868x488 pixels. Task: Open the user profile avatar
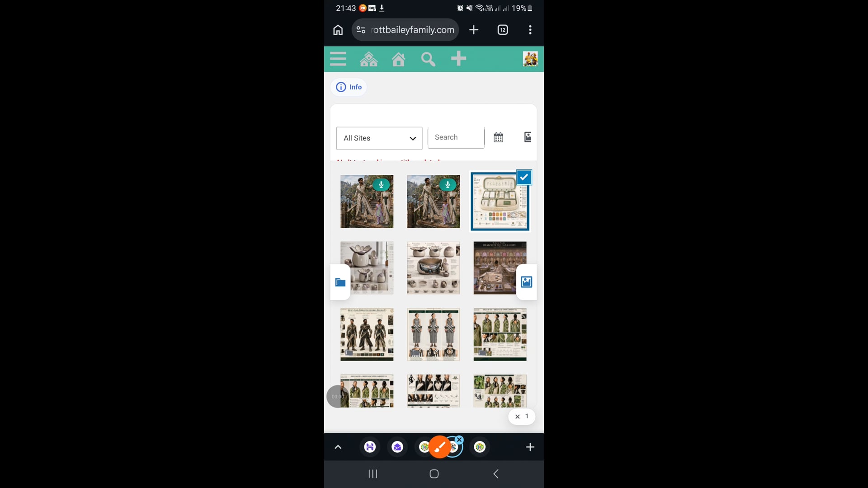530,59
